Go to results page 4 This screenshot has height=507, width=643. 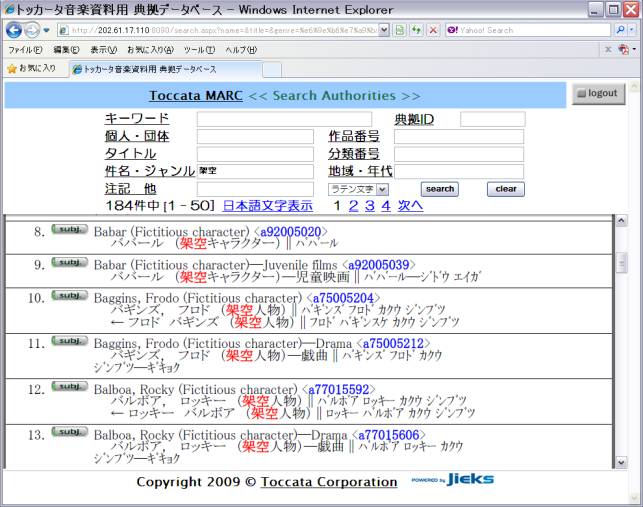click(386, 206)
